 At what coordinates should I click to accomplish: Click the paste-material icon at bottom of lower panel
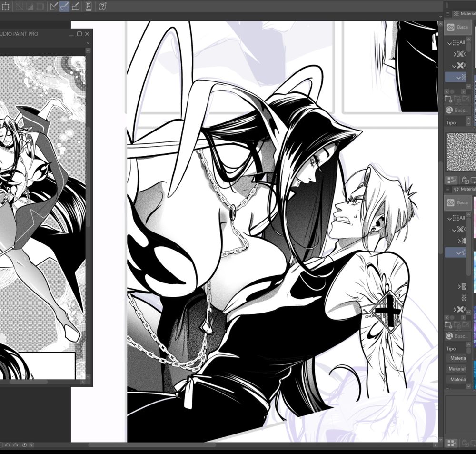pyautogui.click(x=465, y=443)
